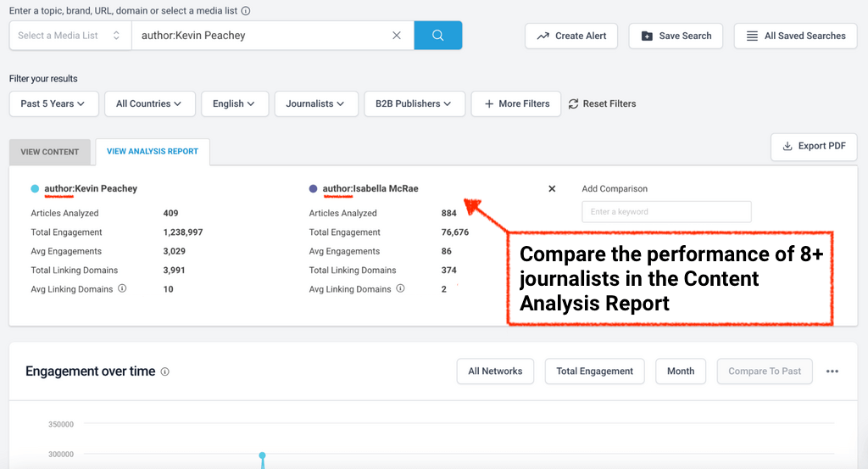The width and height of the screenshot is (868, 469).
Task: Click Kevin Peachey's Avg Linking Domains info icon
Action: click(x=122, y=289)
